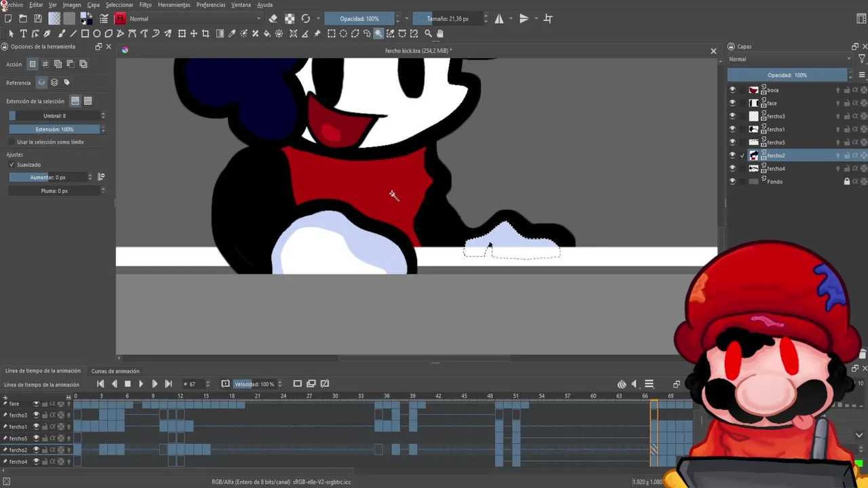868x488 pixels.
Task: Open a file with folder icon
Action: click(x=23, y=18)
